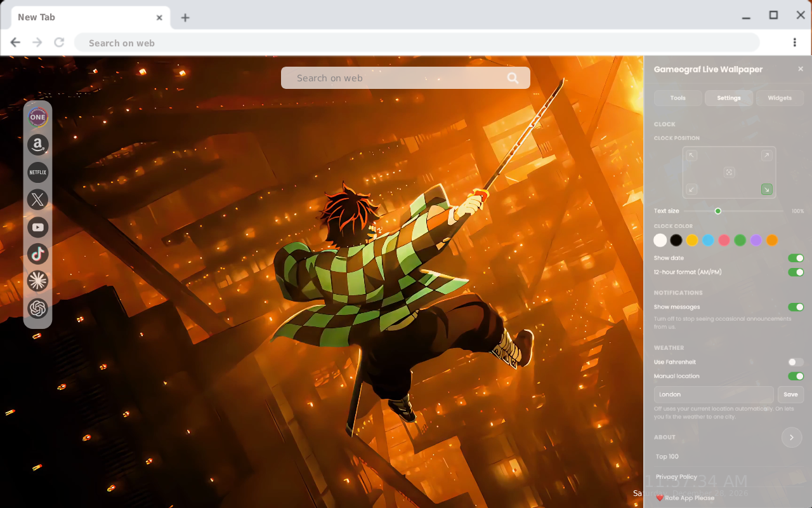The image size is (812, 508).
Task: Set clock position to bottom-right corner
Action: click(x=766, y=189)
